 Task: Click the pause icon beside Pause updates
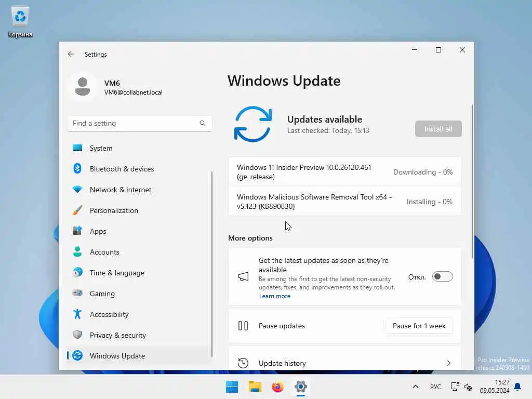(x=243, y=326)
